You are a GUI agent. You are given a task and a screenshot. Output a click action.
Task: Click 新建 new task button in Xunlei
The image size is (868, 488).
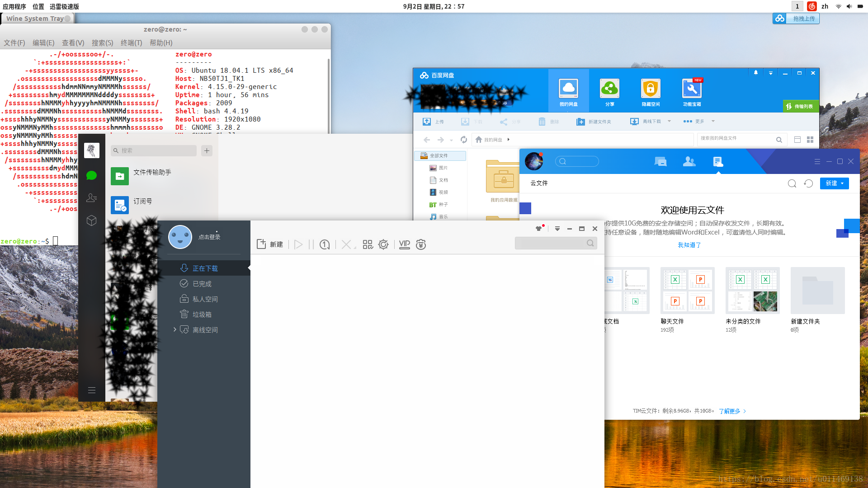tap(270, 244)
